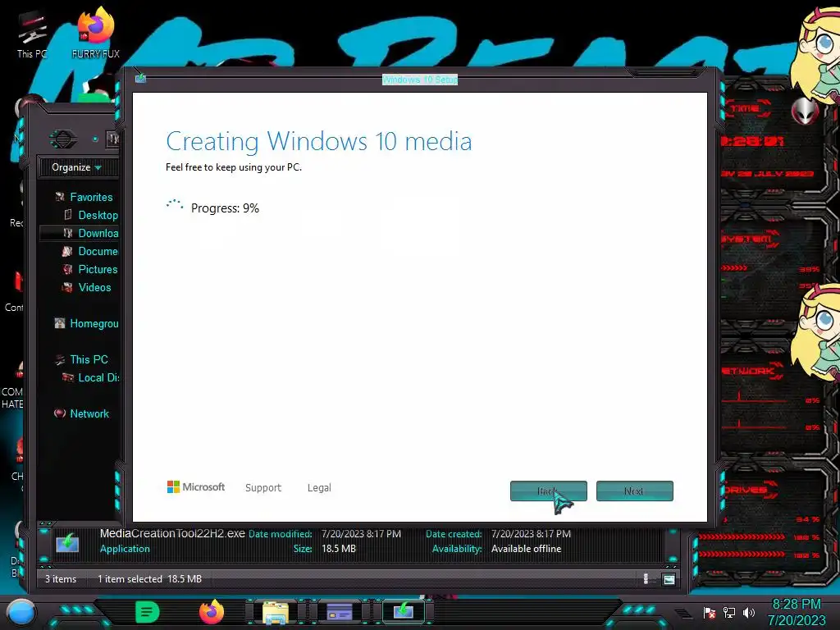The image size is (840, 630).
Task: Click the Size value 18.5 MB
Action: tap(339, 549)
